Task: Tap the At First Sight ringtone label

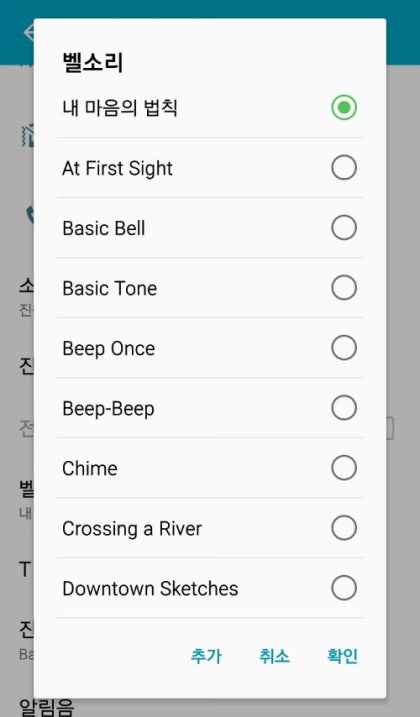Action: point(117,168)
